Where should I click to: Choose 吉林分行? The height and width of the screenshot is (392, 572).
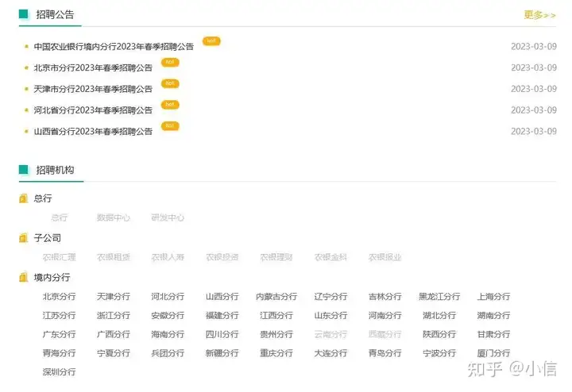385,297
